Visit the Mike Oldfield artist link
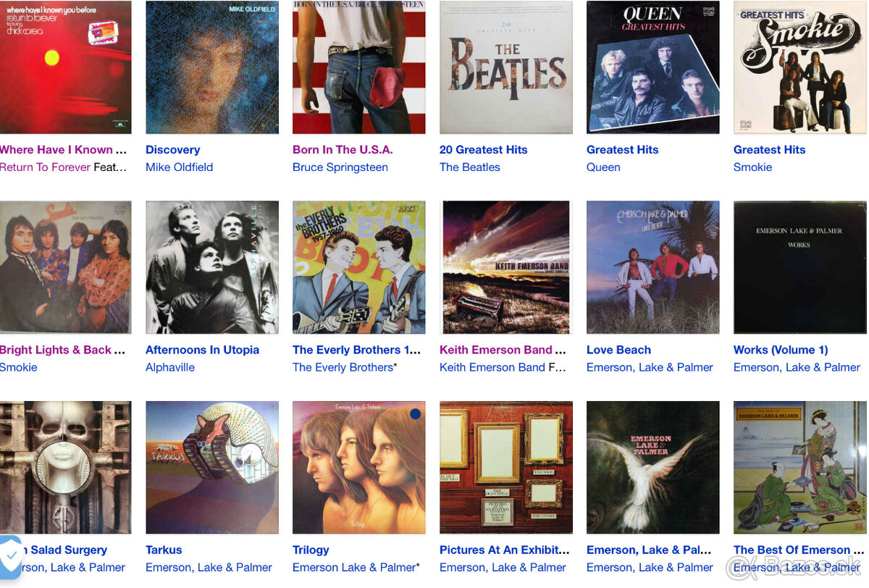The height and width of the screenshot is (588, 869). (179, 167)
